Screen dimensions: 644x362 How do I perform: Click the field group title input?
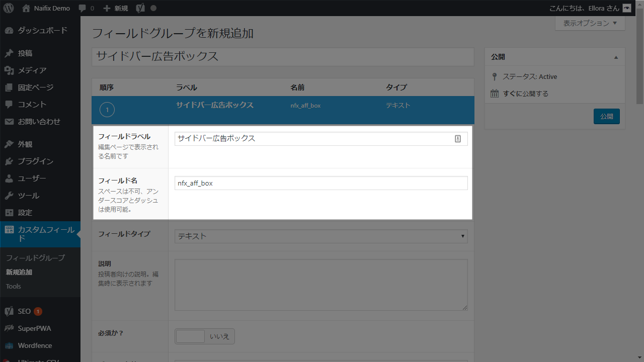coord(283,57)
